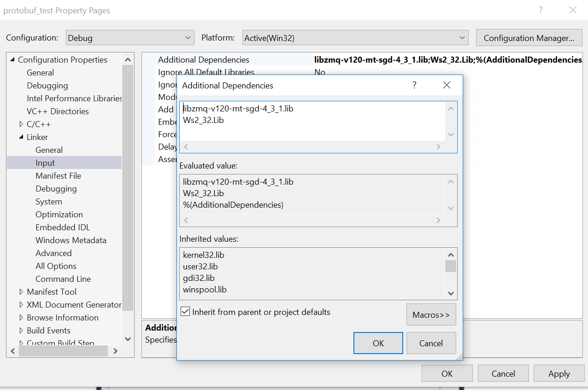Select Optimization under Linker
This screenshot has height=390, width=588.
tap(59, 215)
